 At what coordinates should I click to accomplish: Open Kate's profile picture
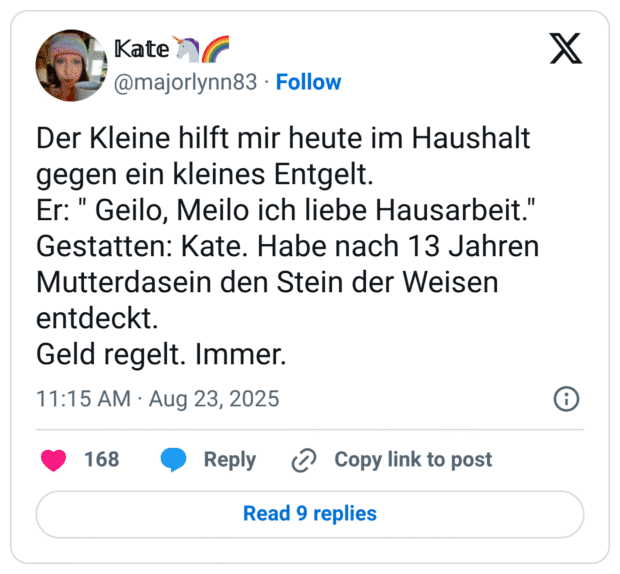pyautogui.click(x=71, y=65)
